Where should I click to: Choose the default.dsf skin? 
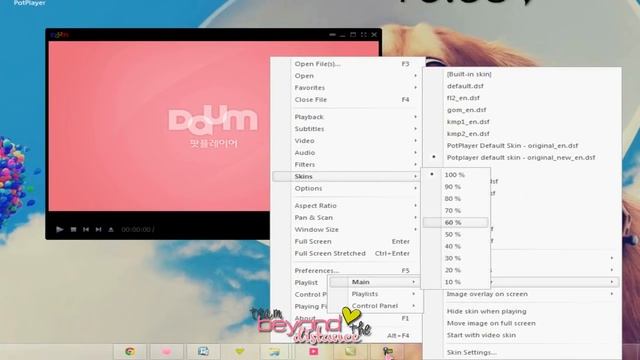tap(465, 86)
